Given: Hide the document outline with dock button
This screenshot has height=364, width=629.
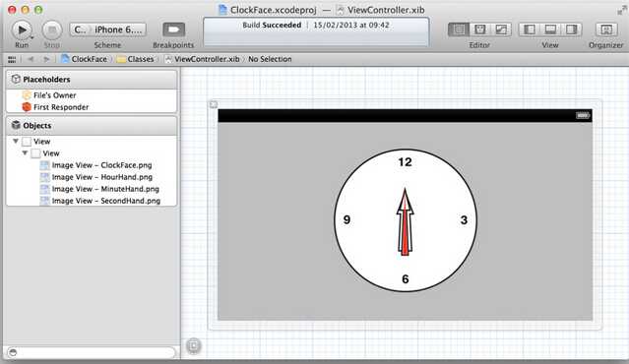Looking at the screenshot, I should tap(193, 345).
